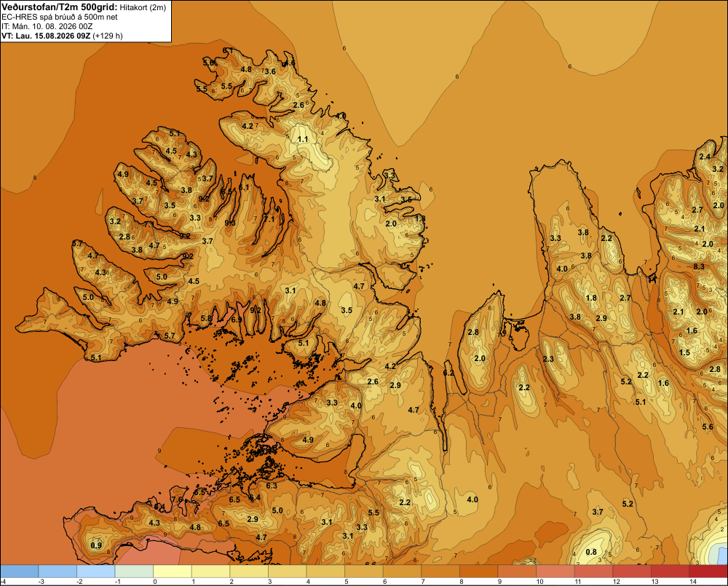Viewport: 728px width, 586px height.
Task: Click the forecast offset '(+129 h)'
Action: click(108, 36)
